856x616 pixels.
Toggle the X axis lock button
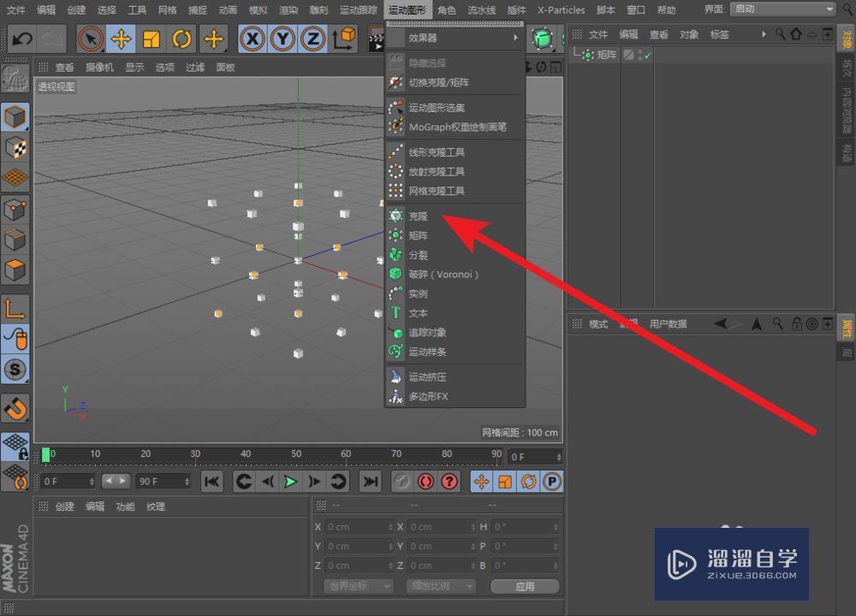click(253, 38)
